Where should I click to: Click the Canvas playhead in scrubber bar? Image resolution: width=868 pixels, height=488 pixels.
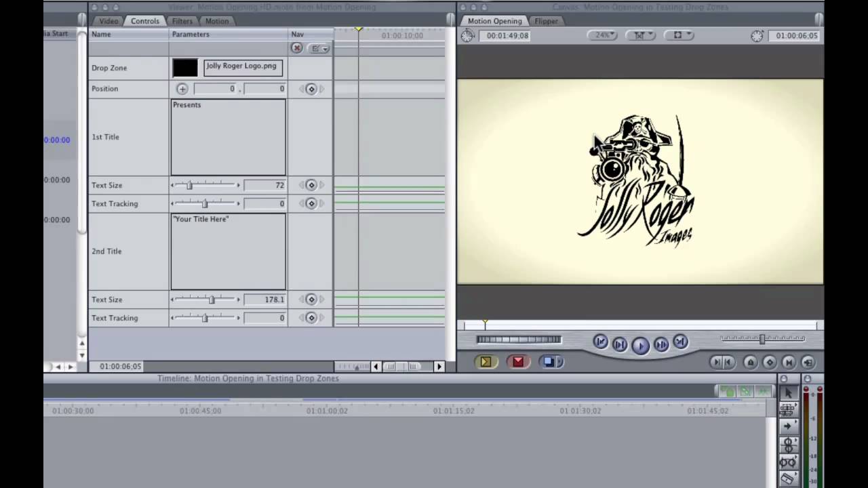point(485,324)
